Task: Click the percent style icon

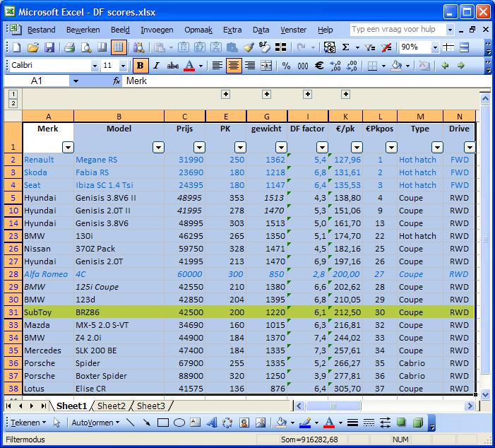Action: tap(286, 66)
